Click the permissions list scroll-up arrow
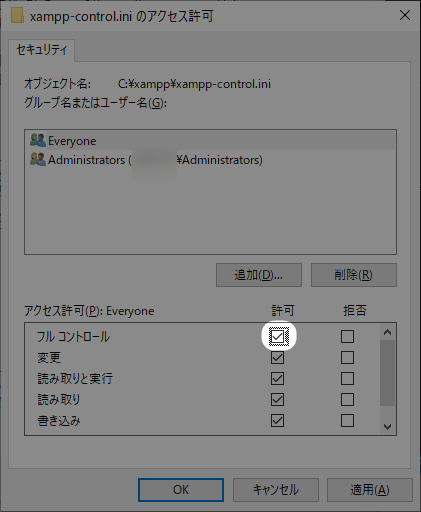The image size is (421, 512). (387, 332)
